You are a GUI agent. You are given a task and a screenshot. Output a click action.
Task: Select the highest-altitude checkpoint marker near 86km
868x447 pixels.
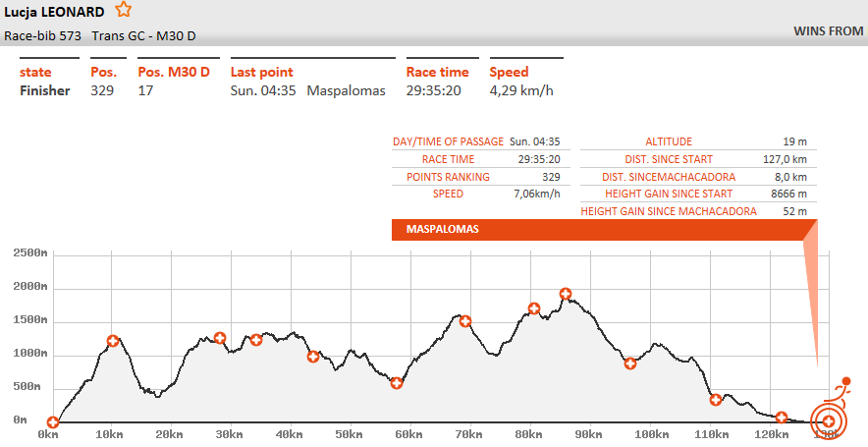click(565, 294)
